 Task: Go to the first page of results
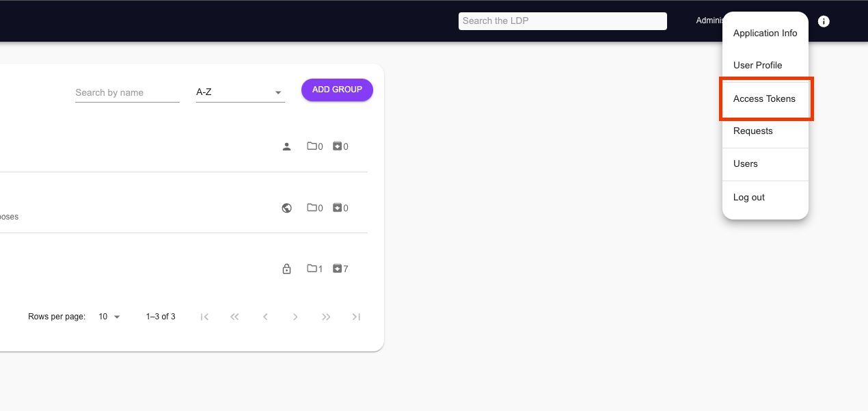(204, 317)
